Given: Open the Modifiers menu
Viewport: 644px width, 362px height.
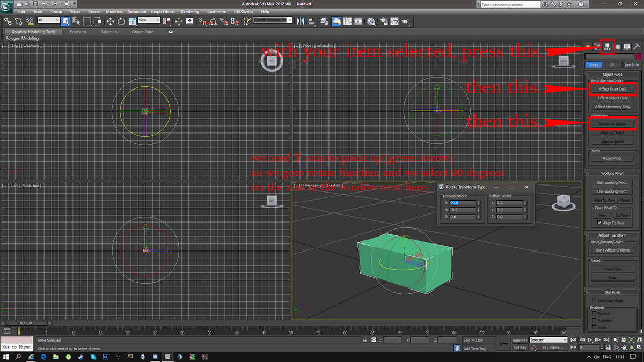Looking at the screenshot, I should (114, 11).
